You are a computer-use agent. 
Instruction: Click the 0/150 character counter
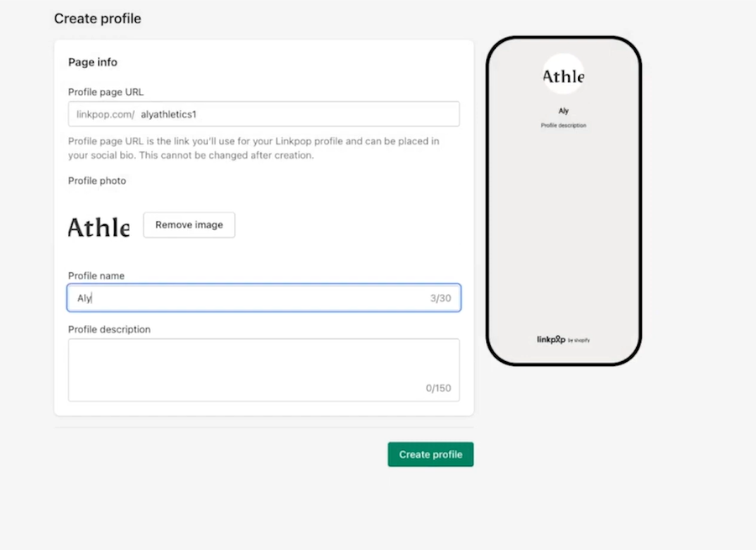[x=440, y=389]
